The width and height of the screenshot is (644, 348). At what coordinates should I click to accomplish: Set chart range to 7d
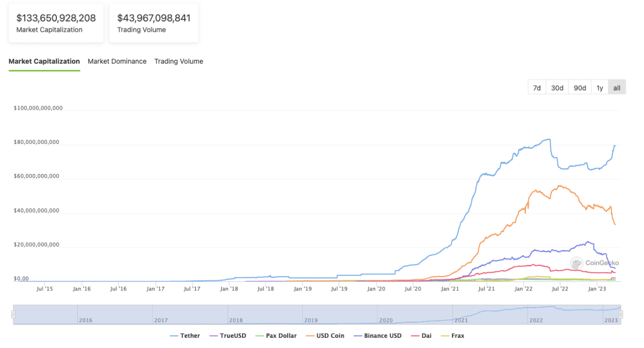537,88
